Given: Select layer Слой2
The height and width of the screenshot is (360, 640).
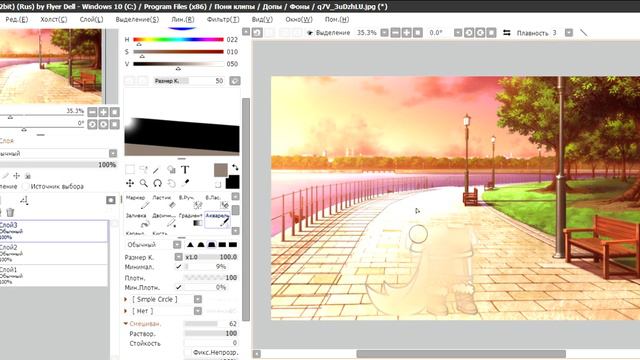Looking at the screenshot, I should point(53,253).
